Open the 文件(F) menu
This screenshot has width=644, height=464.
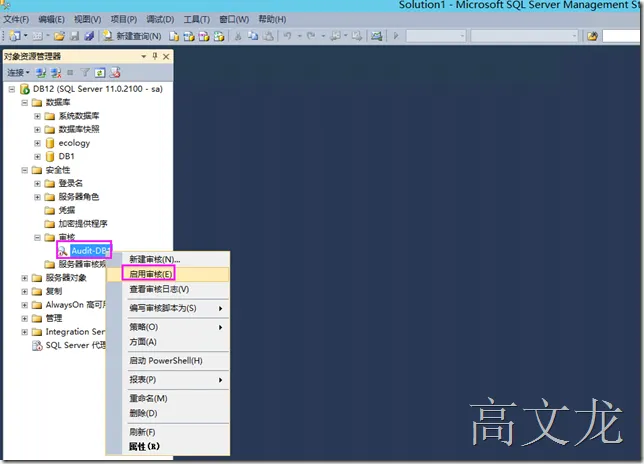click(x=16, y=19)
